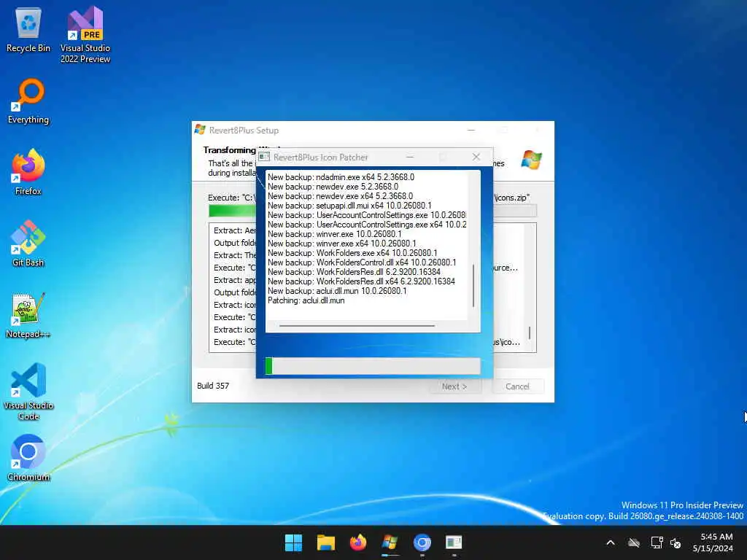Click log line 'New backup: aclui.dll.mun 10.0.26080.1'
Viewport: 747px width, 560px height.
click(337, 291)
